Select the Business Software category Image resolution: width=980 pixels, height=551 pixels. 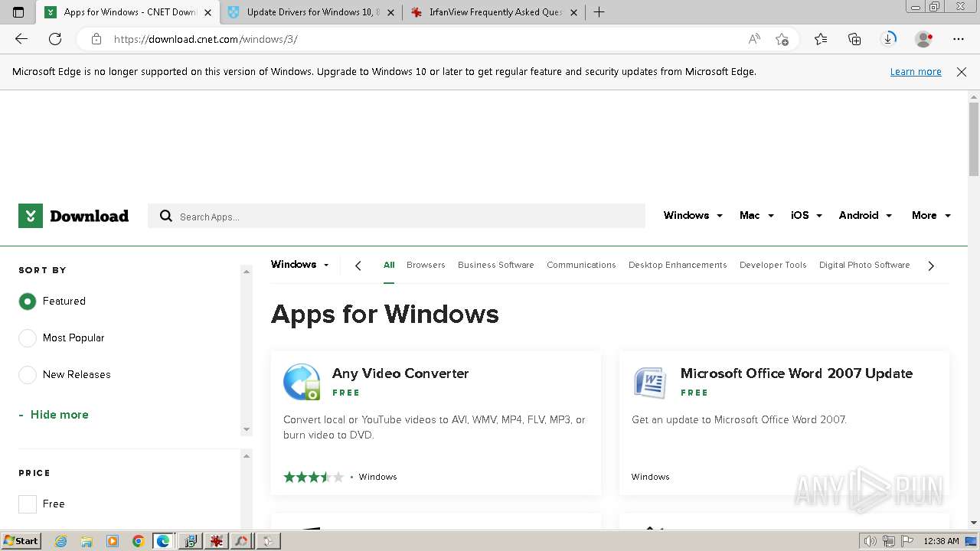pyautogui.click(x=496, y=265)
